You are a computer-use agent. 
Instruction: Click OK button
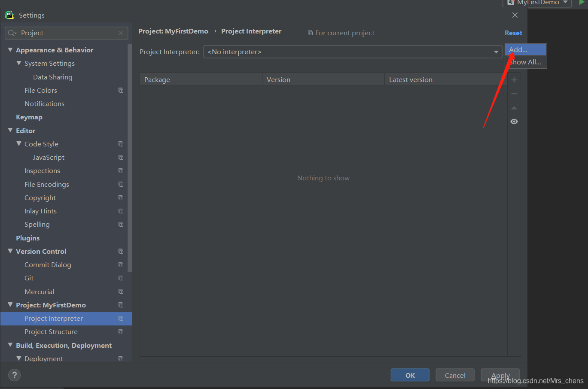[410, 375]
